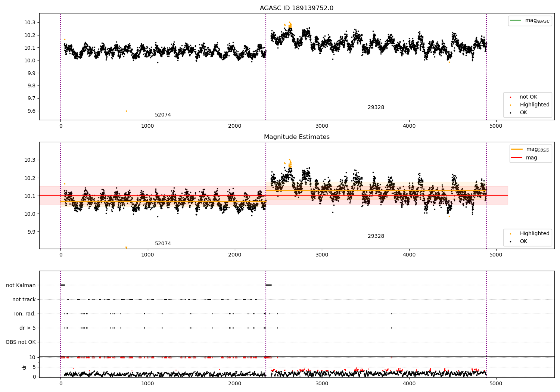Click OBSID label 52074 in the middle plot
Viewport: 560px width, 392px height.
click(163, 244)
